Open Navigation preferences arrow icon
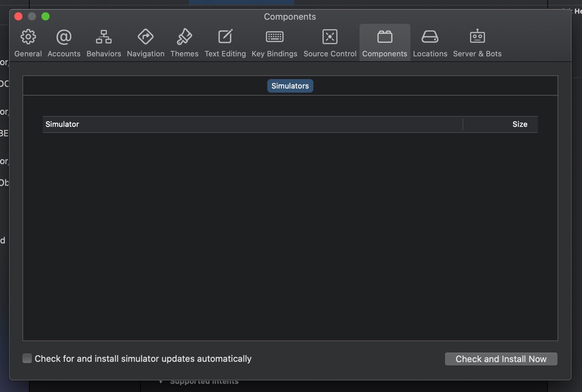The height and width of the screenshot is (392, 582). pyautogui.click(x=145, y=37)
